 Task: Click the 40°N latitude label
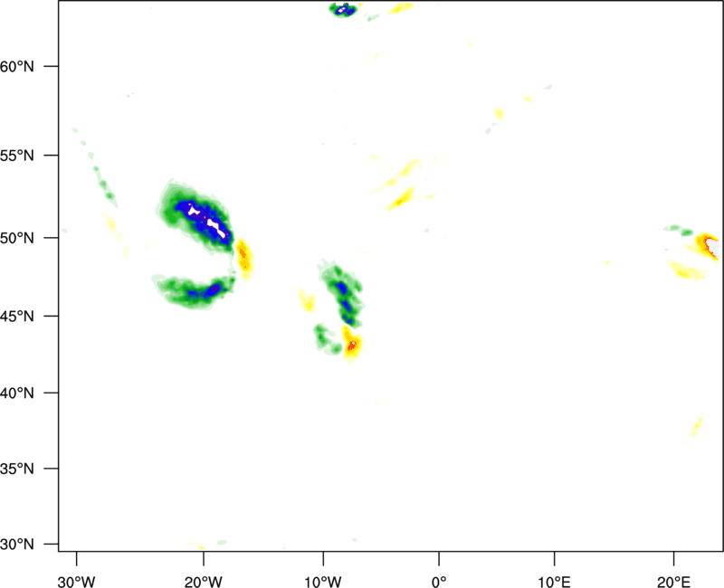16,394
